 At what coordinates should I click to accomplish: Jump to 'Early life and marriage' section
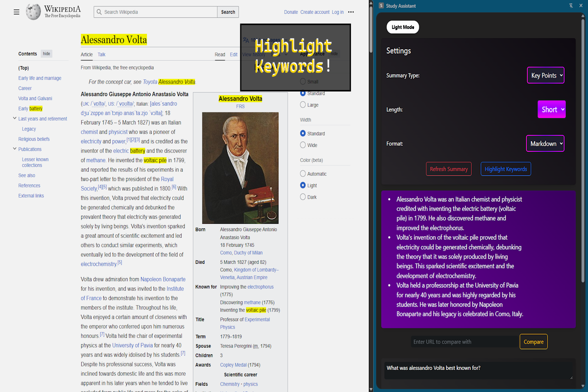[40, 78]
